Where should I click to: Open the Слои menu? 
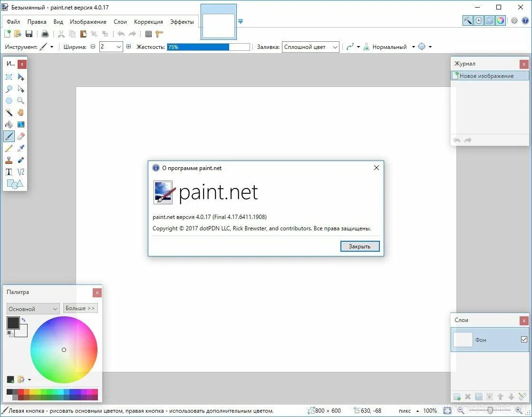pyautogui.click(x=120, y=22)
